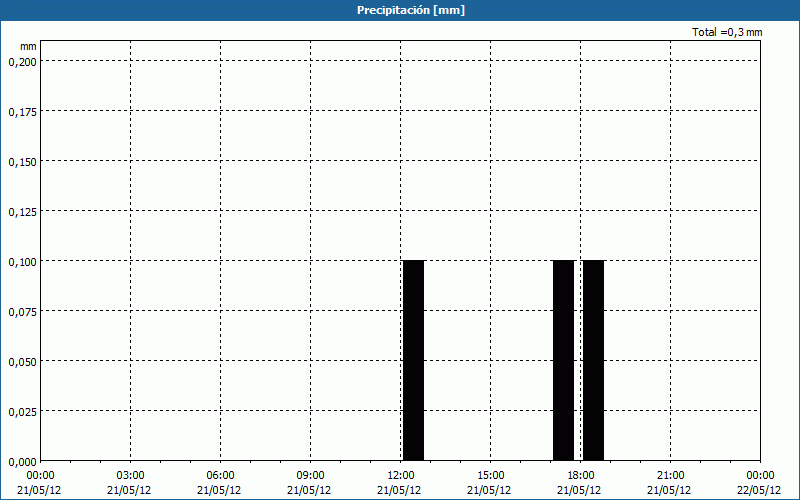Screen dimensions: 800x500
Task: Select the 0,100 y-axis value
Action: tap(22, 262)
